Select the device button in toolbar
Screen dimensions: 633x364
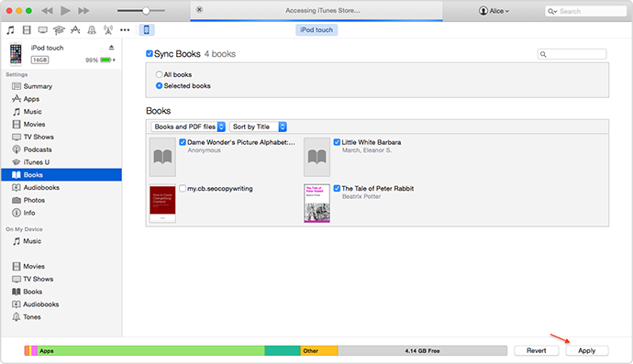(x=147, y=30)
